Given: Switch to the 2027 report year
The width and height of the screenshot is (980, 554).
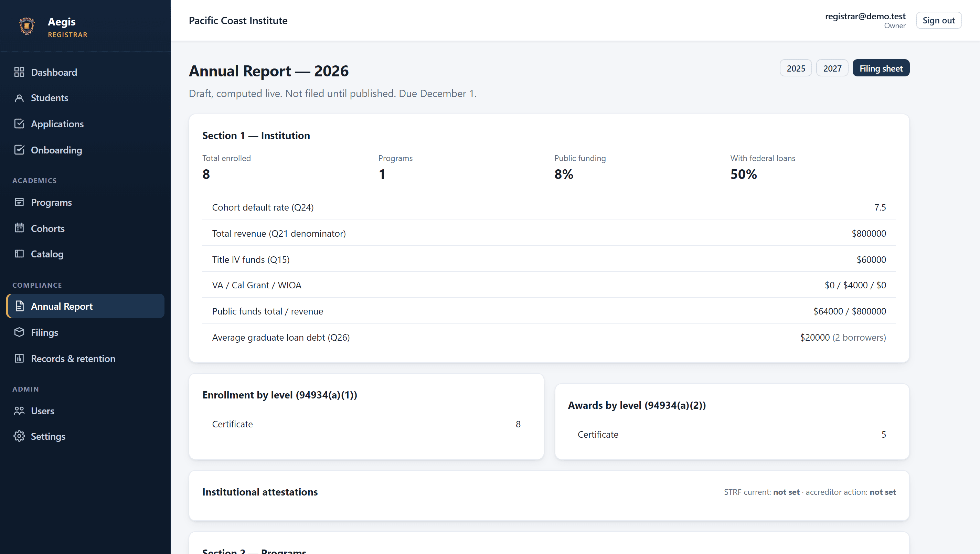Looking at the screenshot, I should click(832, 68).
